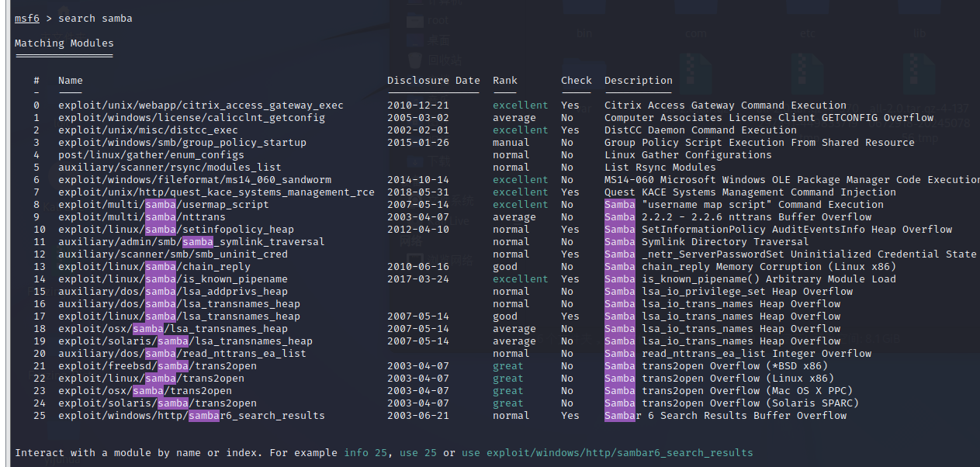The image size is (980, 467).
Task: Click the 'search samba' command text
Action: pos(95,18)
